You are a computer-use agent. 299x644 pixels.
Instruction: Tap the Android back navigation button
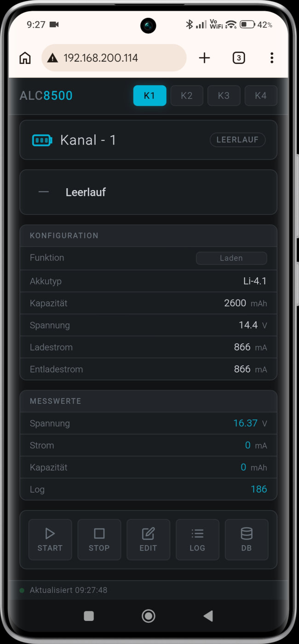pyautogui.click(x=208, y=616)
